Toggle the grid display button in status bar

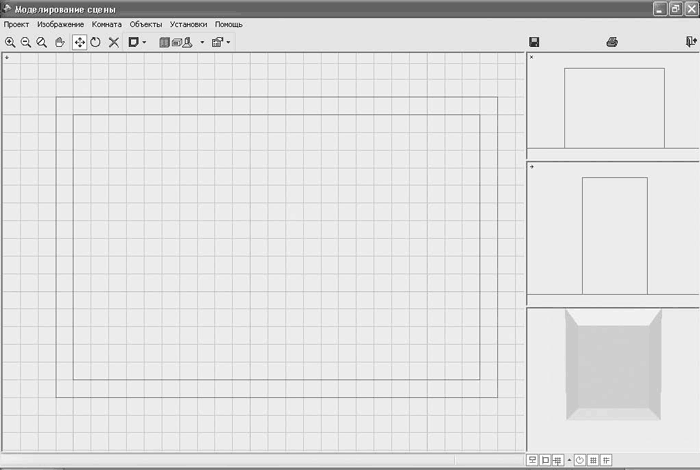(x=593, y=460)
